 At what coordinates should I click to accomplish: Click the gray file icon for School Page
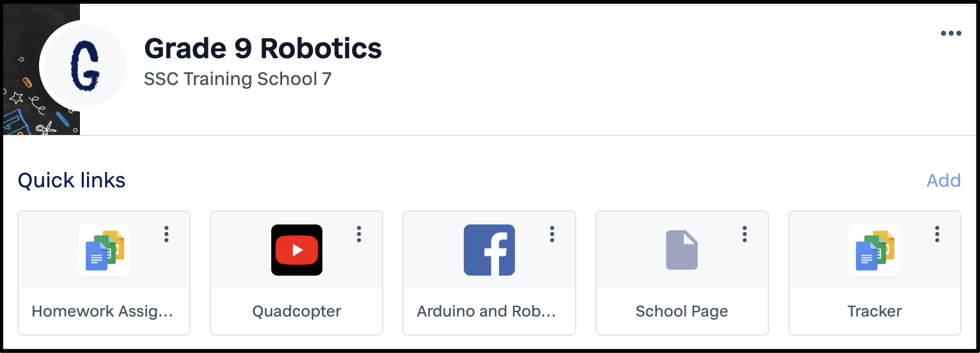click(x=682, y=250)
